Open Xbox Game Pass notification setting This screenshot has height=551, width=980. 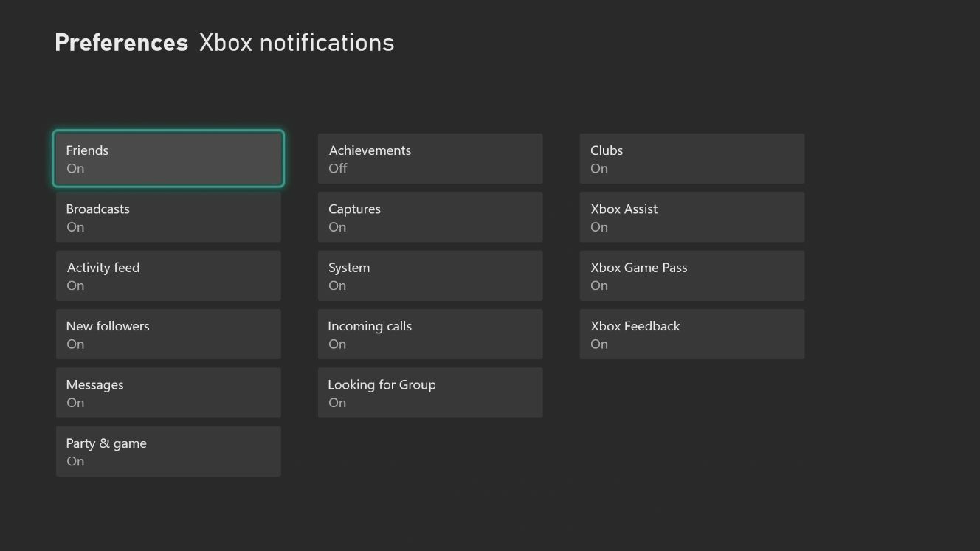[692, 276]
